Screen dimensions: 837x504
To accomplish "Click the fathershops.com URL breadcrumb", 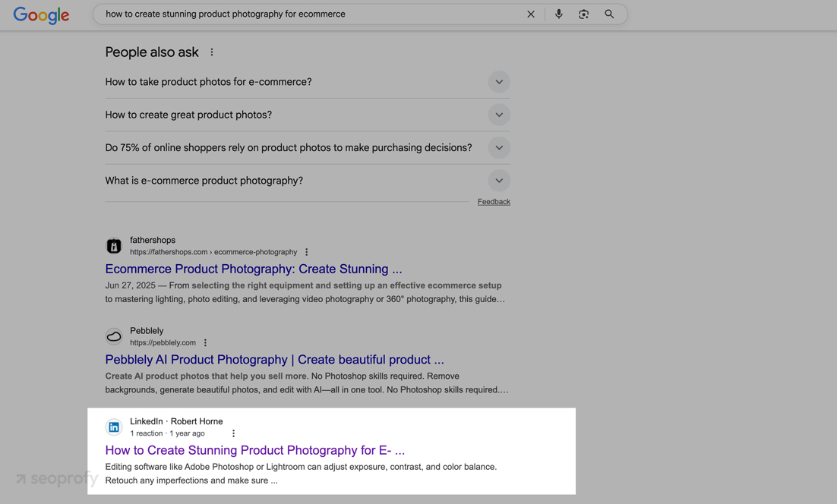I will pyautogui.click(x=213, y=252).
